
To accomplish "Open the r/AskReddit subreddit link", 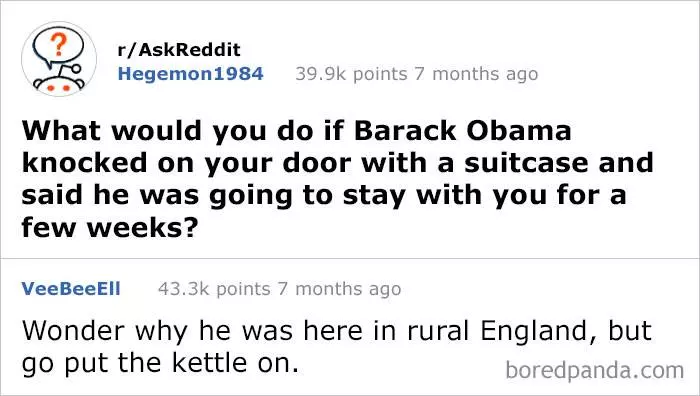I will coord(179,50).
